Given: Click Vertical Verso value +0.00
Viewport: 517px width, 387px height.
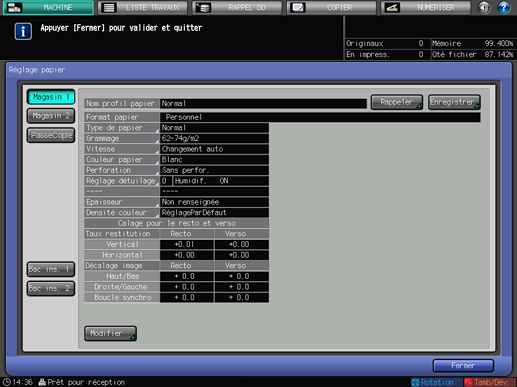Looking at the screenshot, I should 242,244.
